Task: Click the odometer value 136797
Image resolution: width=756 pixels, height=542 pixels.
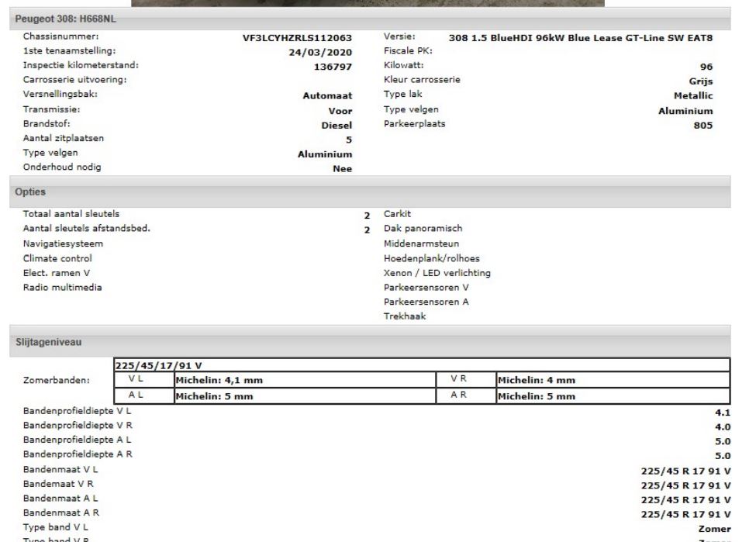Action: pyautogui.click(x=330, y=67)
